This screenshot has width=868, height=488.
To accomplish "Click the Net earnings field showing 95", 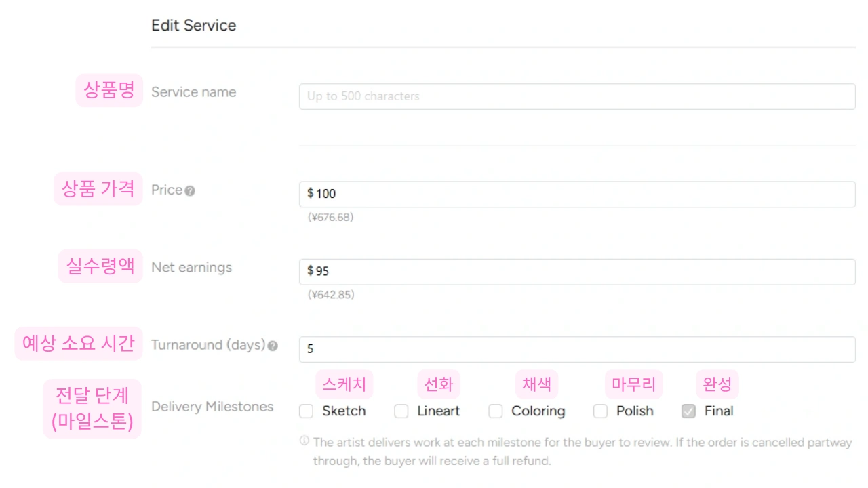I will [x=577, y=271].
